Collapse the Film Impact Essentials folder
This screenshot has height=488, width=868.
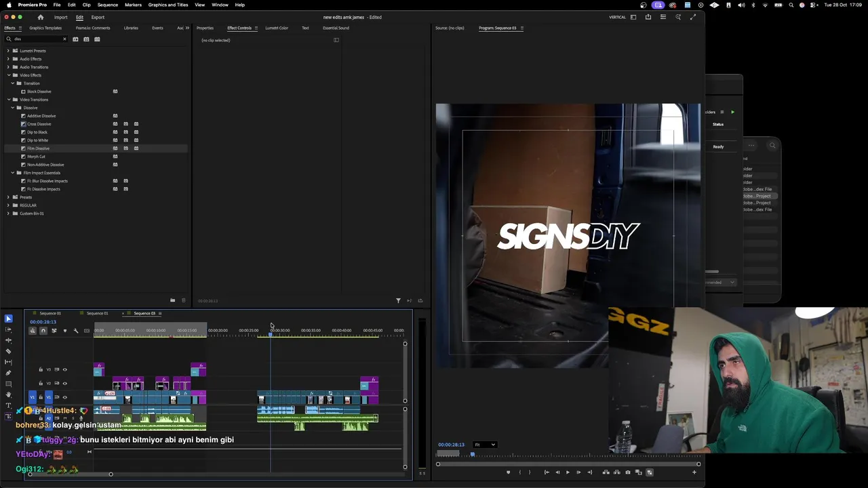(12, 173)
